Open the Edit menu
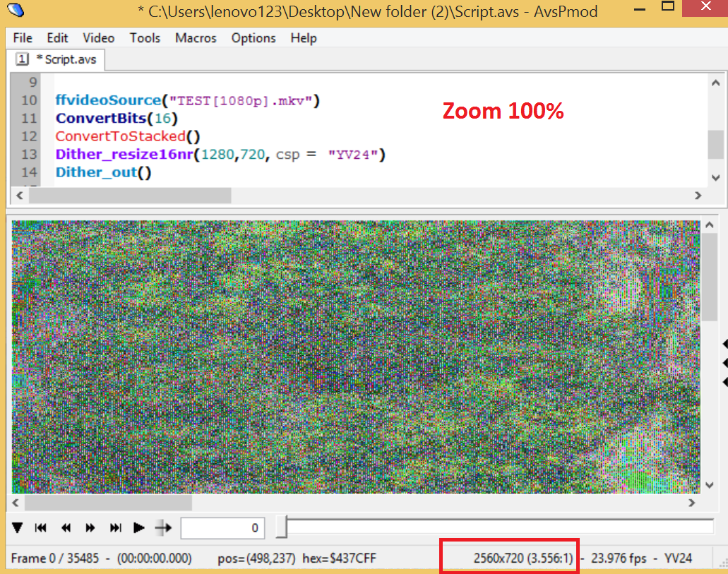This screenshot has height=574, width=728. pos(58,38)
